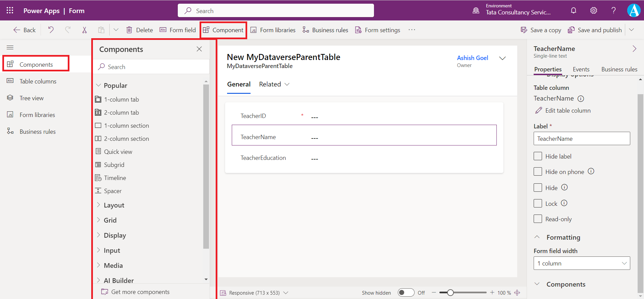Image resolution: width=644 pixels, height=299 pixels.
Task: Switch to the Events tab
Action: pyautogui.click(x=581, y=69)
